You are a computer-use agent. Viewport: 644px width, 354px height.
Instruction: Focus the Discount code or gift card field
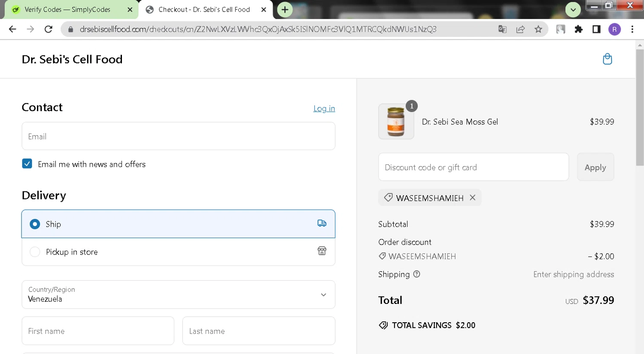click(x=473, y=167)
